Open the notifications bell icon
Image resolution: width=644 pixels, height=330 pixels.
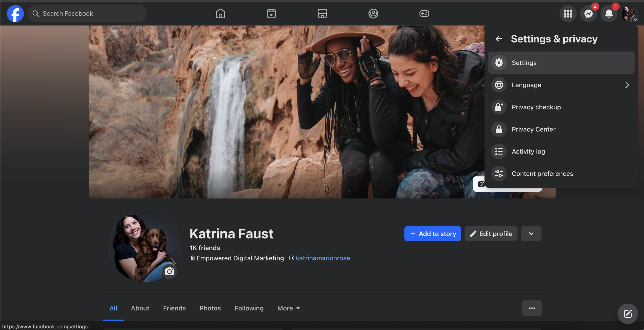tap(609, 13)
